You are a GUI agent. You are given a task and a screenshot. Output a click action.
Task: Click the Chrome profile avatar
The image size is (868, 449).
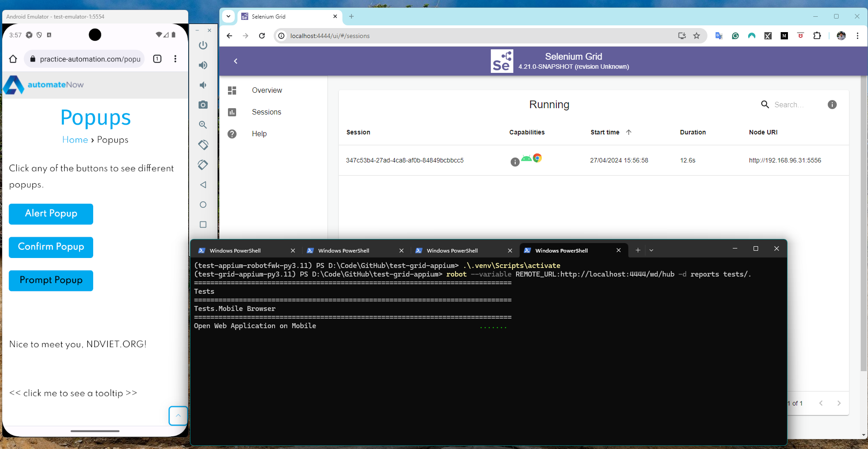(841, 36)
